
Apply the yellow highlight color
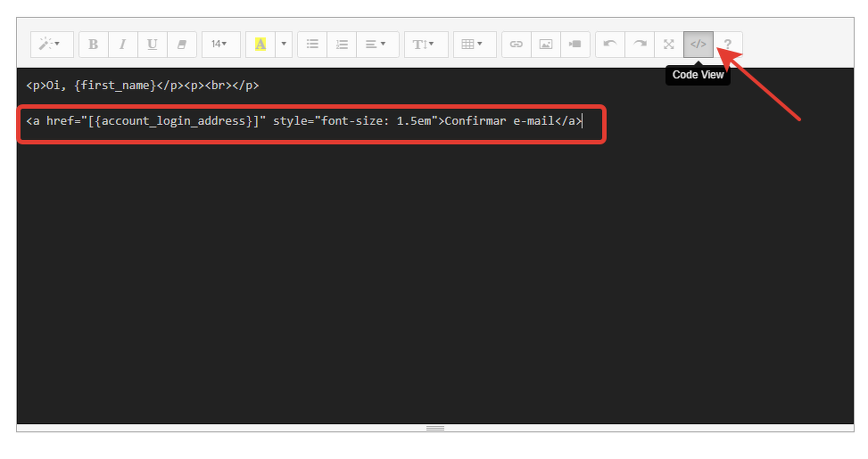tap(260, 44)
